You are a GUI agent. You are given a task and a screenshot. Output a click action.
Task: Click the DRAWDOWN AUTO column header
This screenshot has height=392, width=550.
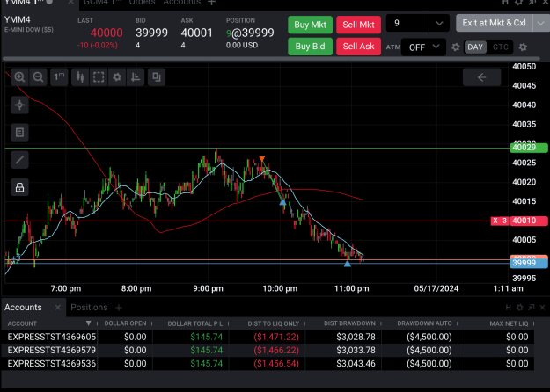[x=424, y=323]
